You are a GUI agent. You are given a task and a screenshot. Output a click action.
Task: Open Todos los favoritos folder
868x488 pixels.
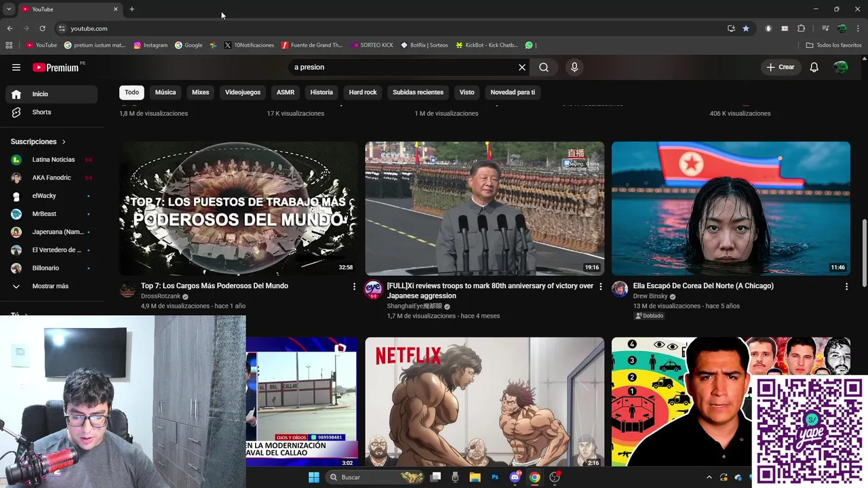click(833, 45)
